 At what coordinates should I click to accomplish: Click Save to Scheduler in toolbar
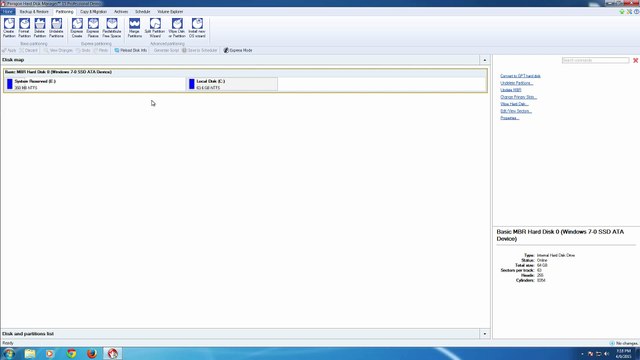tap(200, 50)
